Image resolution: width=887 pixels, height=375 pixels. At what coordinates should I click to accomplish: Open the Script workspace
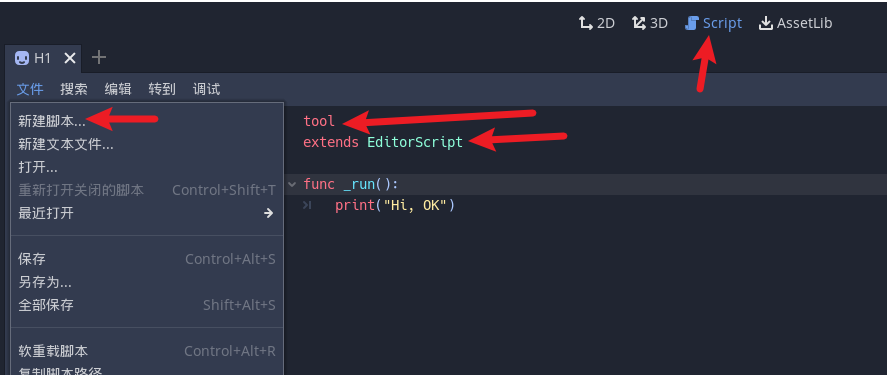(x=713, y=23)
